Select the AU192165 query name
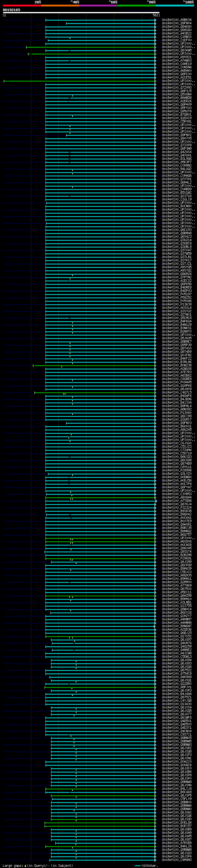 coord(11,10)
